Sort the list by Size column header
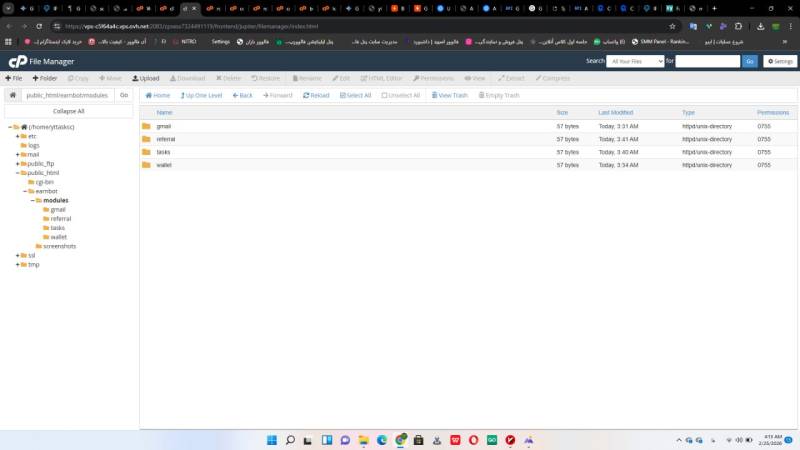The height and width of the screenshot is (450, 800). 562,112
